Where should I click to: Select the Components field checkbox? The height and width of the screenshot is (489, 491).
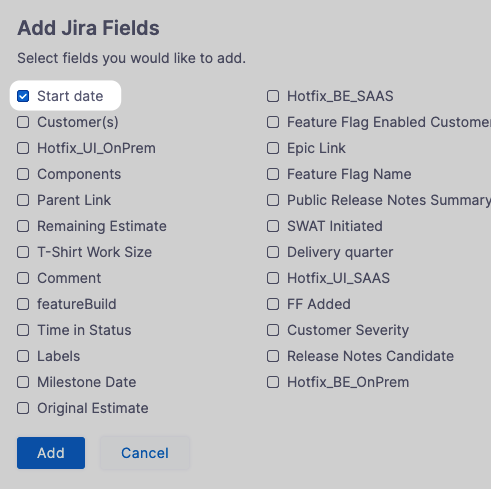[23, 174]
